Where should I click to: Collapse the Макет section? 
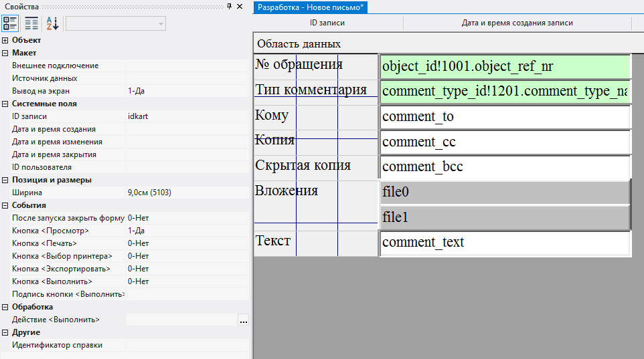pos(5,53)
